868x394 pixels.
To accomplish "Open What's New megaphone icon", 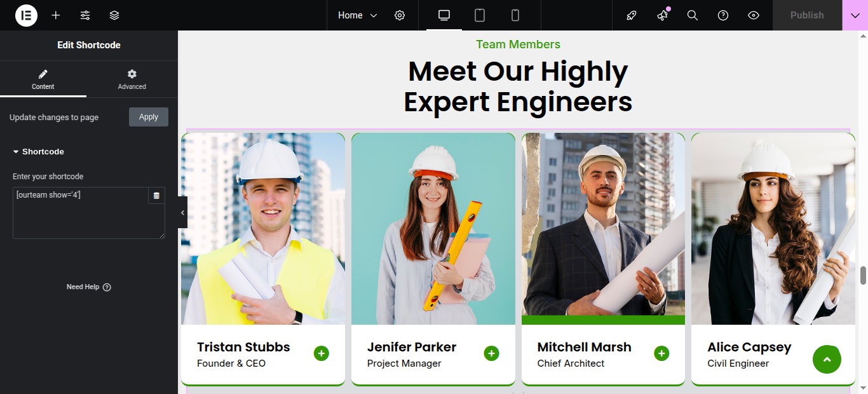I will tap(662, 15).
